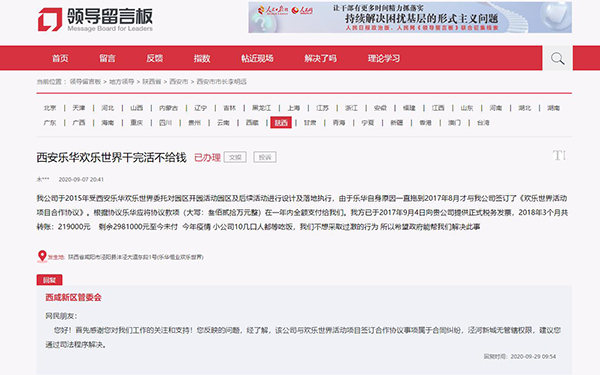The image size is (600, 375).
Task: Open the search magnifier icon
Action: [x=557, y=58]
